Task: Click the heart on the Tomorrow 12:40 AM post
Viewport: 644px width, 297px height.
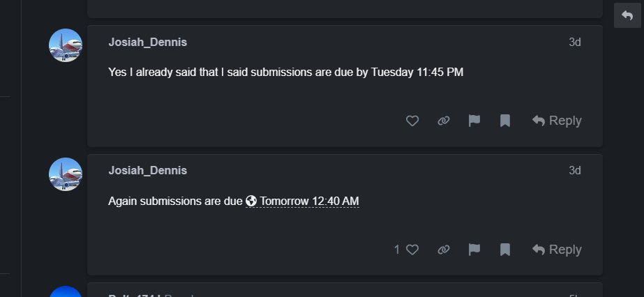Action: pos(412,250)
